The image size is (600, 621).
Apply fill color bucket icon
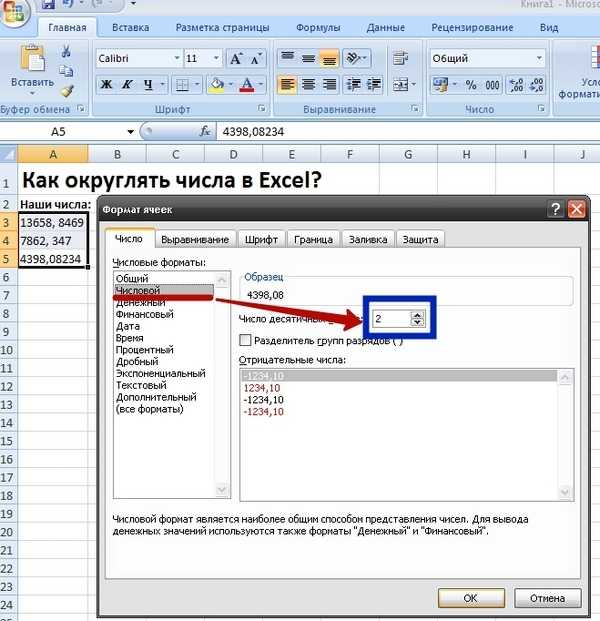[217, 85]
